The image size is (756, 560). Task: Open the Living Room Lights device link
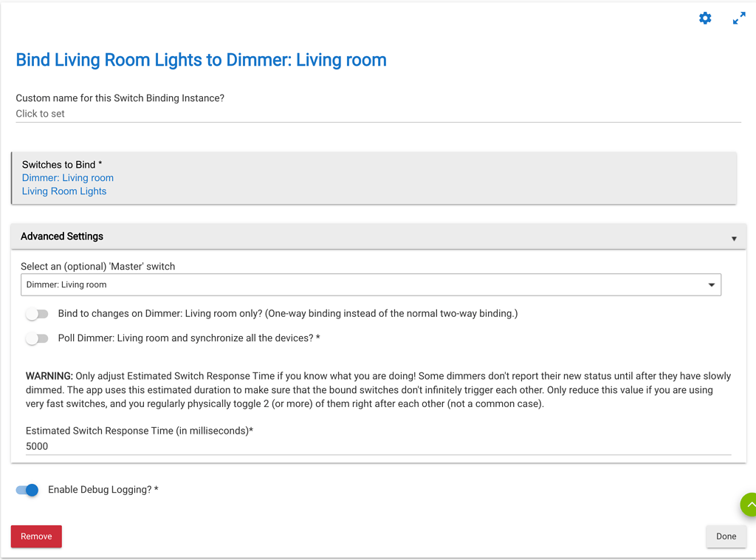(64, 191)
